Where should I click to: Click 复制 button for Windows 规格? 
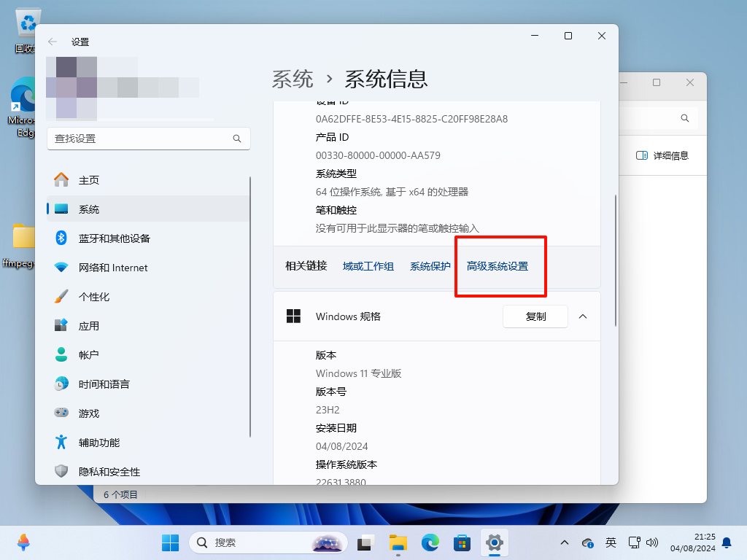535,316
